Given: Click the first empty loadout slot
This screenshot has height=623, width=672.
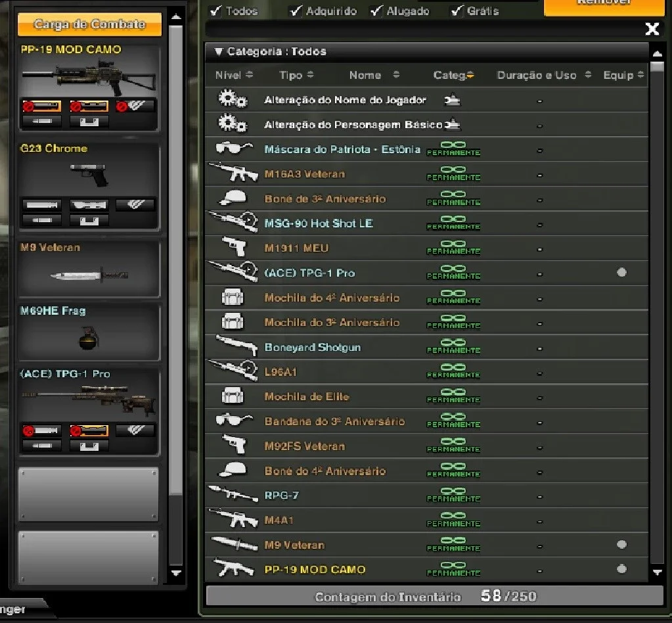Looking at the screenshot, I should (x=89, y=494).
